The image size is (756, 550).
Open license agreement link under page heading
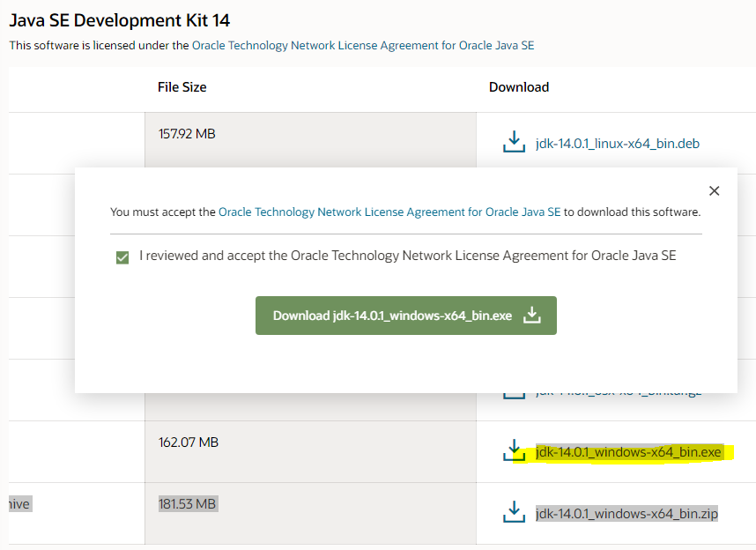(x=363, y=45)
